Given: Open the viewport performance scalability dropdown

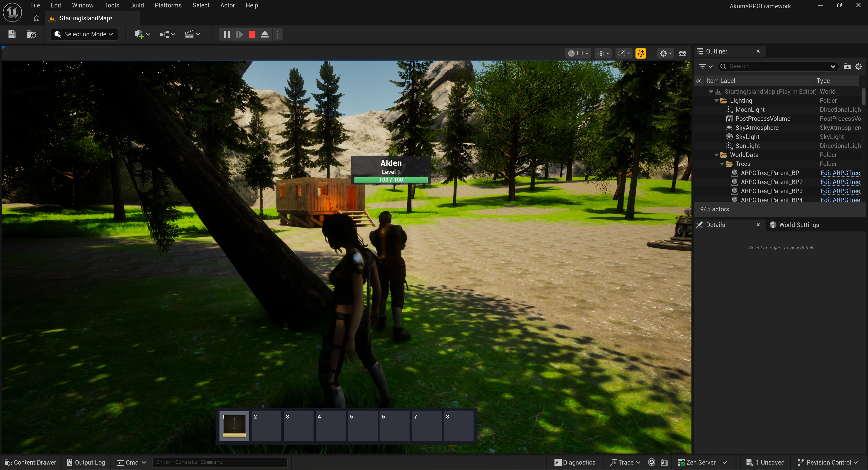Looking at the screenshot, I should point(624,53).
